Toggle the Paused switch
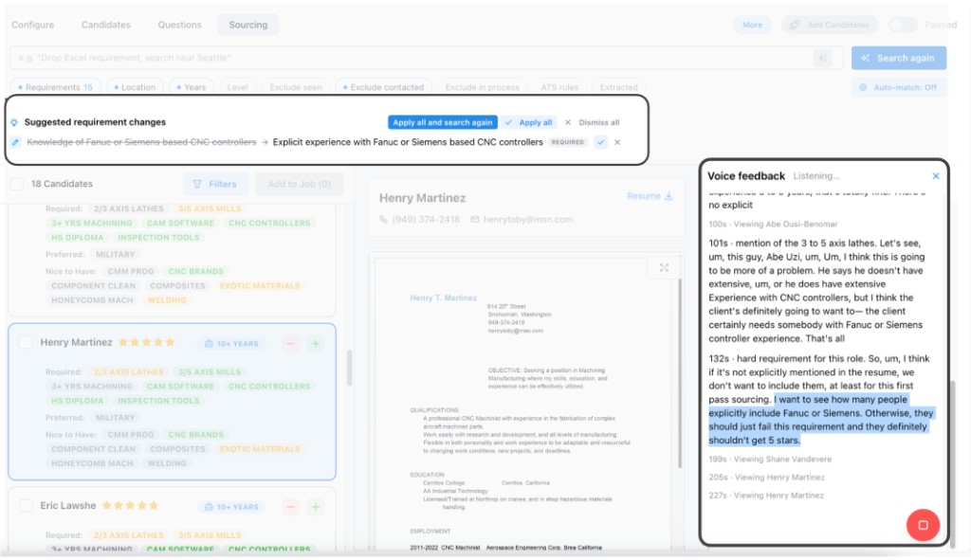Image resolution: width=971 pixels, height=560 pixels. [x=903, y=25]
